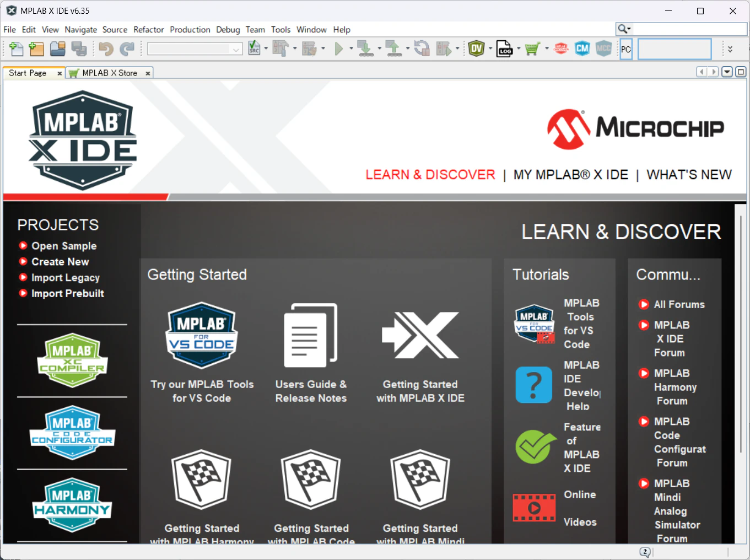750x560 pixels.
Task: Click the red Online Videos film icon
Action: [x=534, y=508]
